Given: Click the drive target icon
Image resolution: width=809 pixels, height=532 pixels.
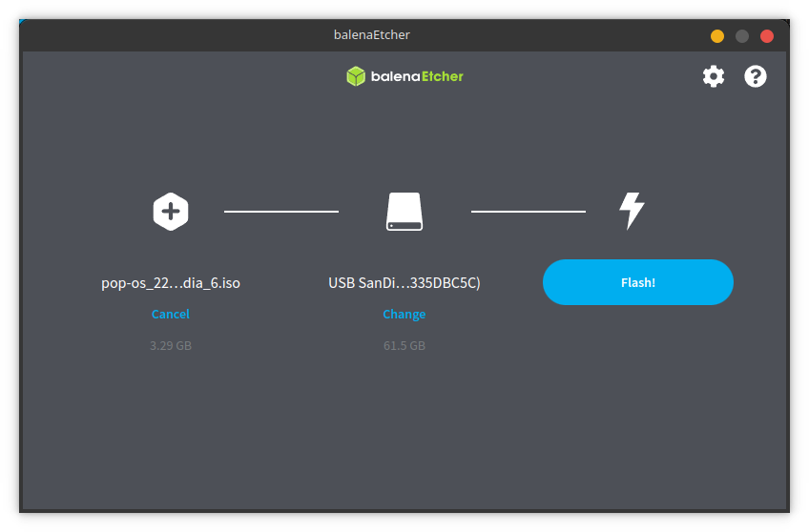Looking at the screenshot, I should (x=404, y=212).
